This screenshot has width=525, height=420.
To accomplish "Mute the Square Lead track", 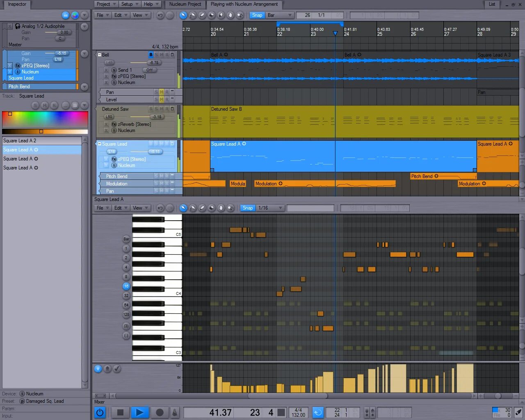I will coord(162,144).
